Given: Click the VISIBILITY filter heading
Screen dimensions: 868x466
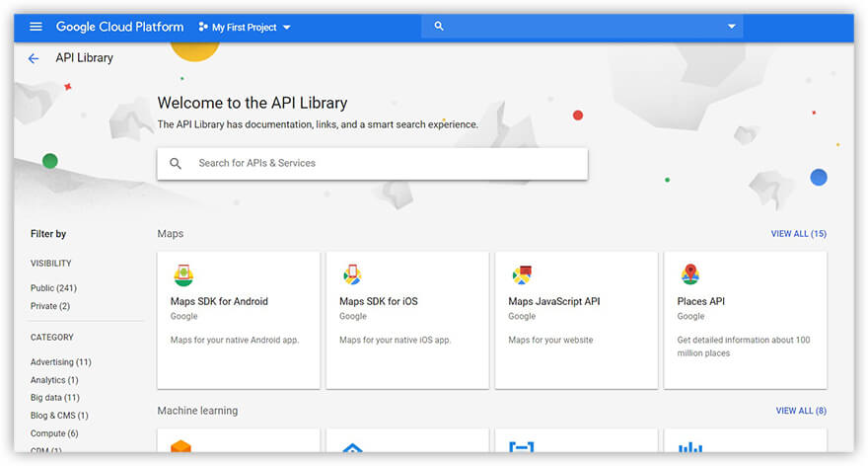Looking at the screenshot, I should [51, 264].
